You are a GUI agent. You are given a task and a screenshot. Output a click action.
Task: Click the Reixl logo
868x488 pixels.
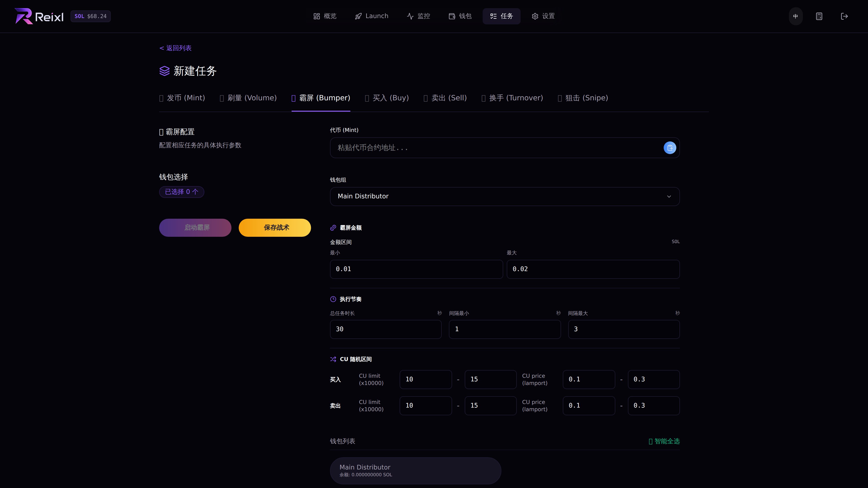pos(39,16)
